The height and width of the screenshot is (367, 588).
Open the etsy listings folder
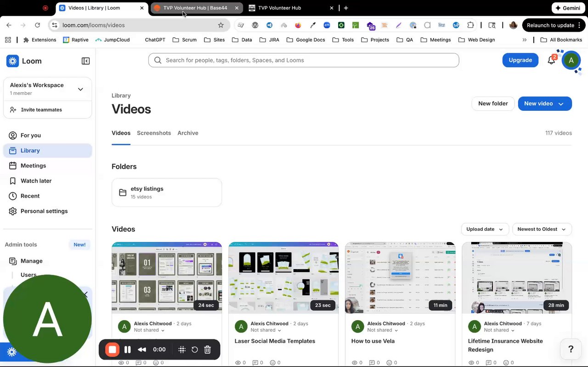pyautogui.click(x=167, y=192)
